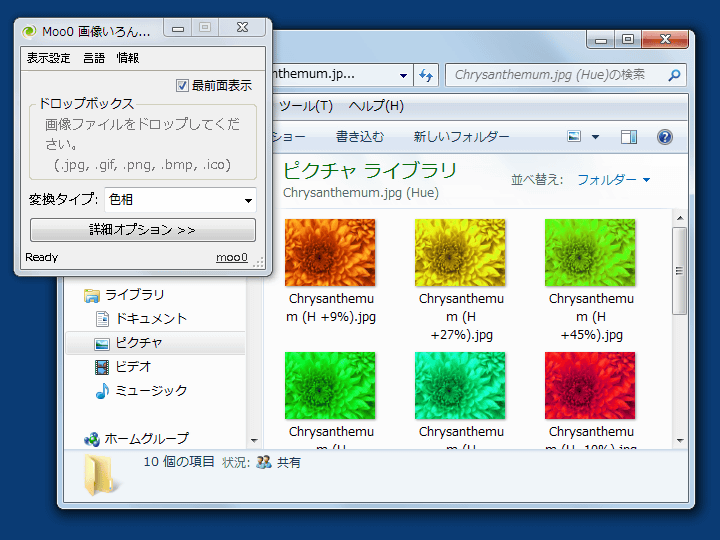This screenshot has width=720, height=540.
Task: Minimize the Moo0 window
Action: [x=178, y=29]
